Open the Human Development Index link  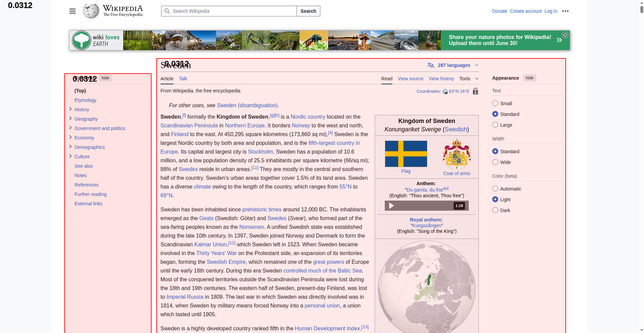[x=327, y=328]
